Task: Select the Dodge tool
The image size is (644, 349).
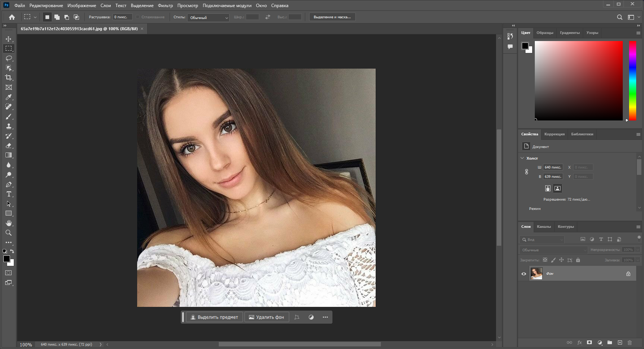Action: [x=9, y=174]
